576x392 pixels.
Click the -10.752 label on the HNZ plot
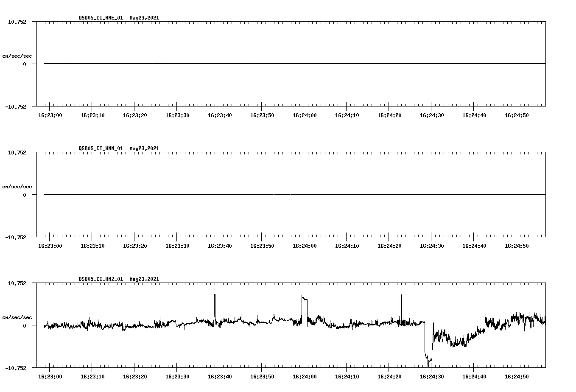pos(16,369)
